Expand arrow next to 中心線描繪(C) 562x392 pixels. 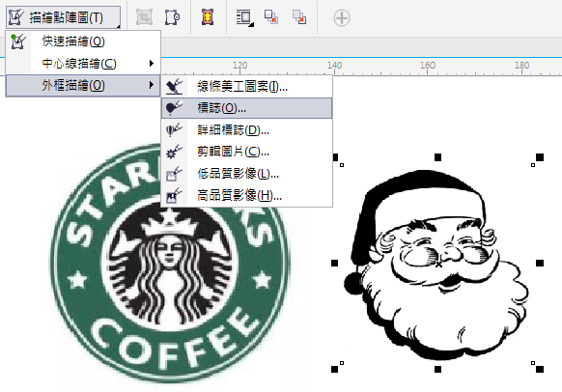pos(152,64)
